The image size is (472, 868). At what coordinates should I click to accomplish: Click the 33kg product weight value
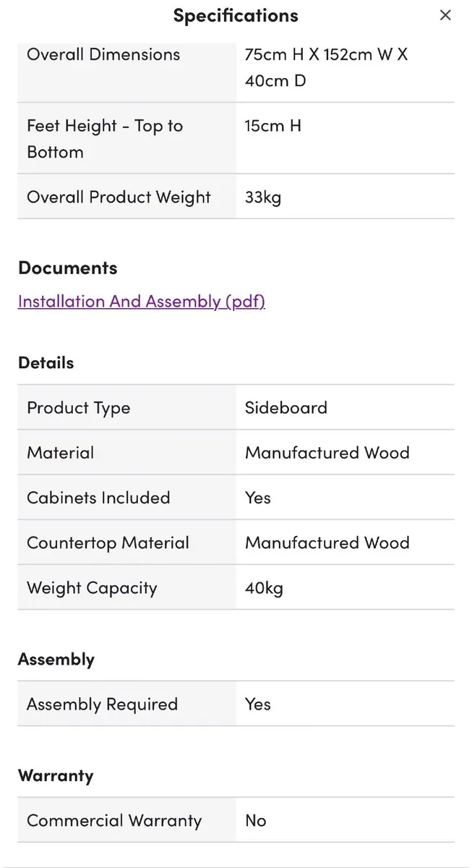tap(263, 197)
